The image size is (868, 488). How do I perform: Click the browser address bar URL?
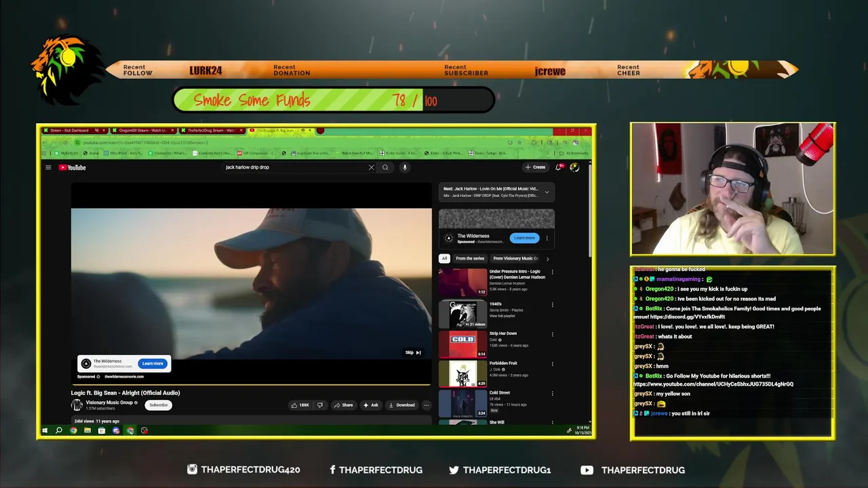146,142
